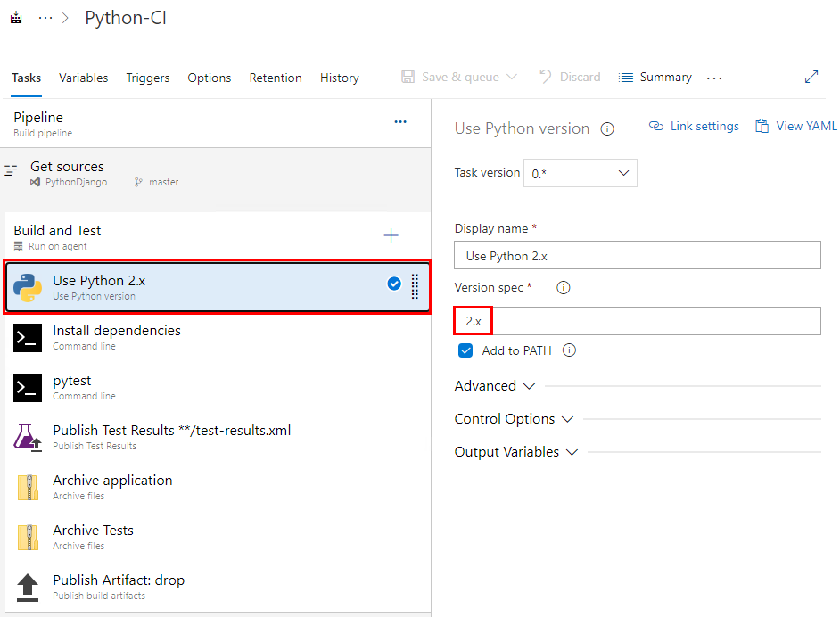840x617 pixels.
Task: Go to the Options tab
Action: point(210,78)
